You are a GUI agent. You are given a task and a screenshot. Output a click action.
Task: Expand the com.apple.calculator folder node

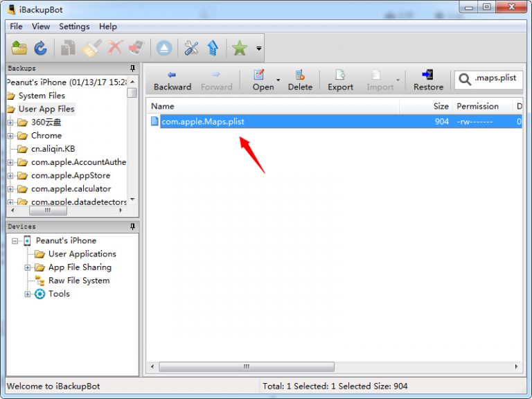(x=10, y=189)
